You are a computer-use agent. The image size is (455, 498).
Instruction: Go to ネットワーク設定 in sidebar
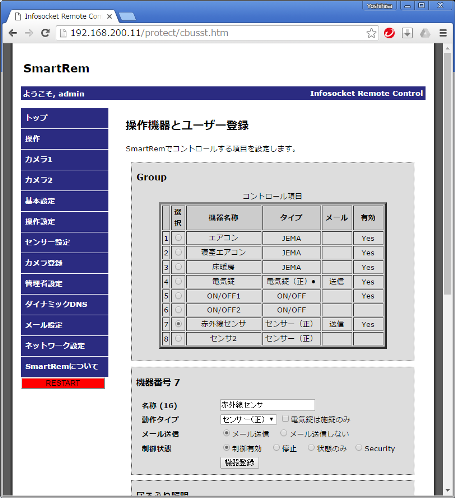pyautogui.click(x=64, y=346)
